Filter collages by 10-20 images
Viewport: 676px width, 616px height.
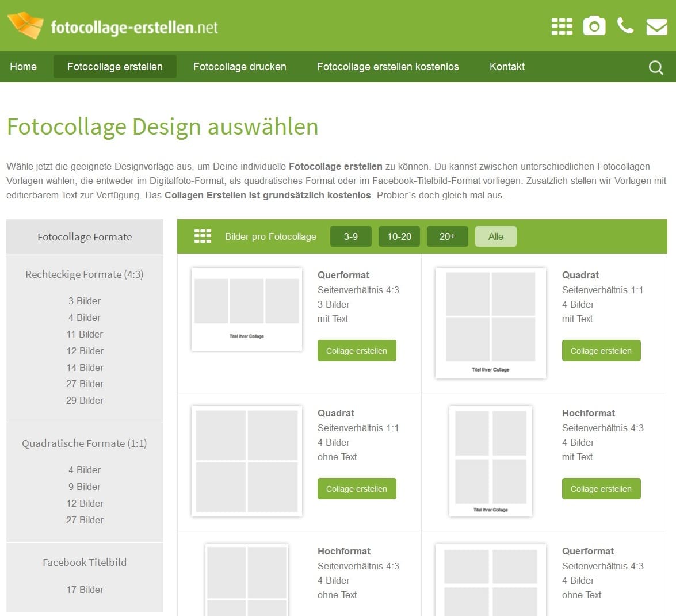[399, 236]
